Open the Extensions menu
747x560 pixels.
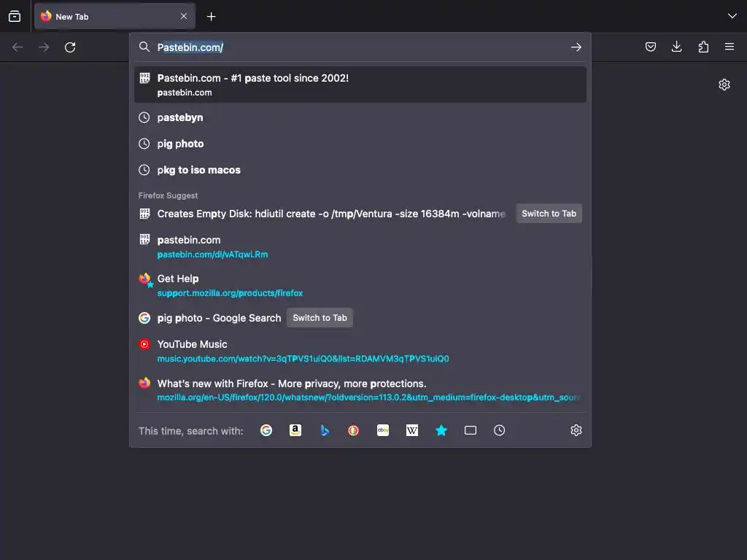tap(703, 47)
